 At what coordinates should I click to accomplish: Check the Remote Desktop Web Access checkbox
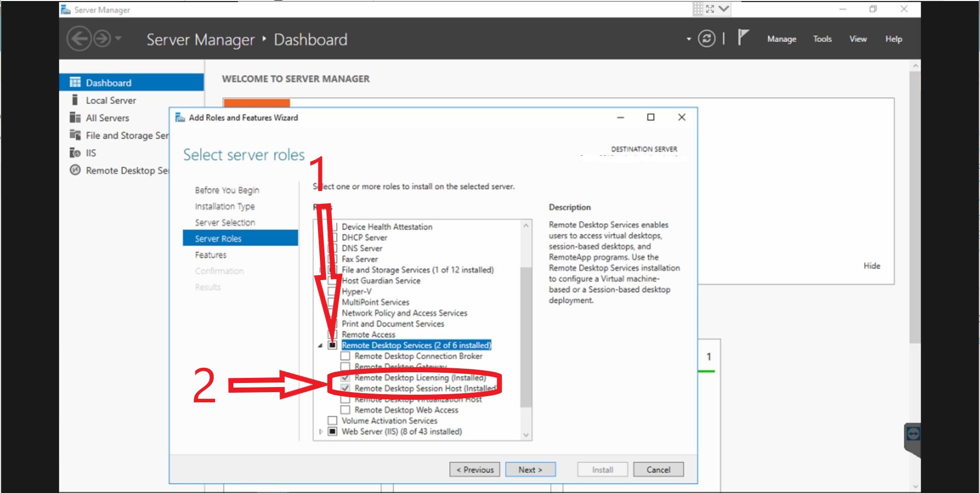pos(345,410)
